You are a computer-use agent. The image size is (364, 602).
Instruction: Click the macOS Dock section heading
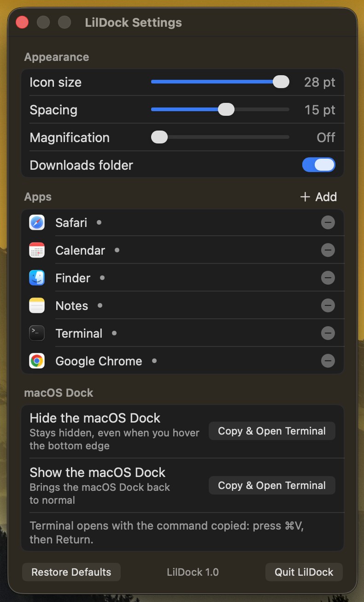(59, 393)
